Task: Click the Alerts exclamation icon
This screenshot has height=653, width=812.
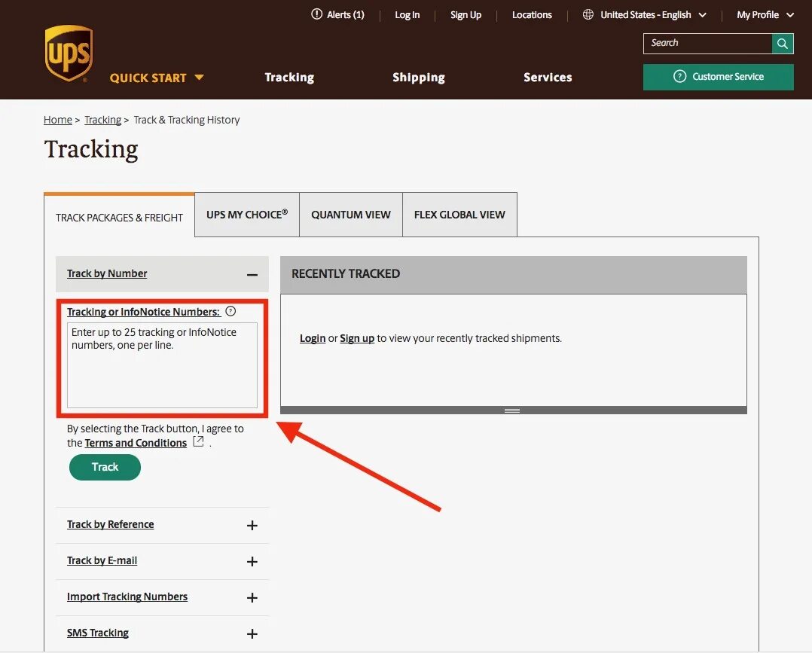Action: 316,14
